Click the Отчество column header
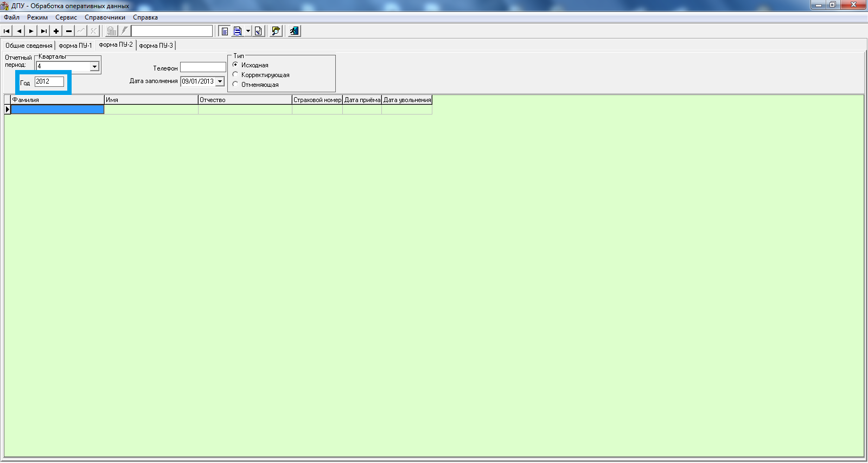The height and width of the screenshot is (463, 868). pyautogui.click(x=245, y=100)
